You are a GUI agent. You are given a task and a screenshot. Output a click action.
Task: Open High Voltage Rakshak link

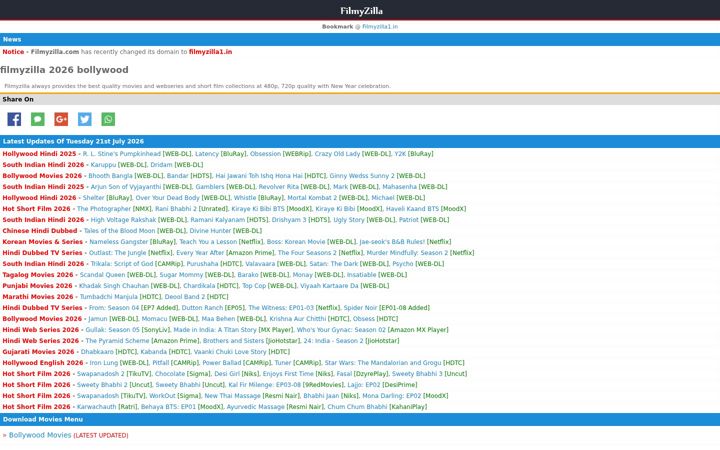(124, 220)
